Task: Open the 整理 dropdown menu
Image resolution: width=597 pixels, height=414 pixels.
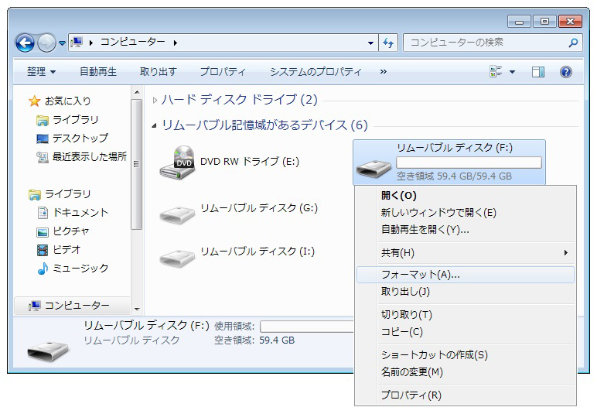Action: 41,72
